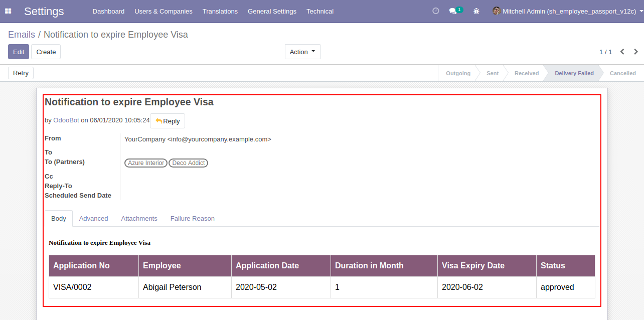Click the Edit button
Screen dimensions: 644x320
point(19,52)
